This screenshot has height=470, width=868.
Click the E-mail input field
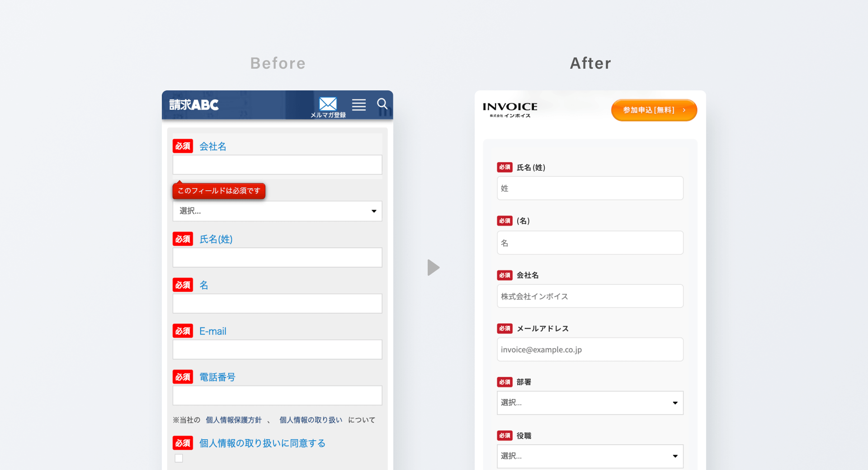tap(277, 350)
